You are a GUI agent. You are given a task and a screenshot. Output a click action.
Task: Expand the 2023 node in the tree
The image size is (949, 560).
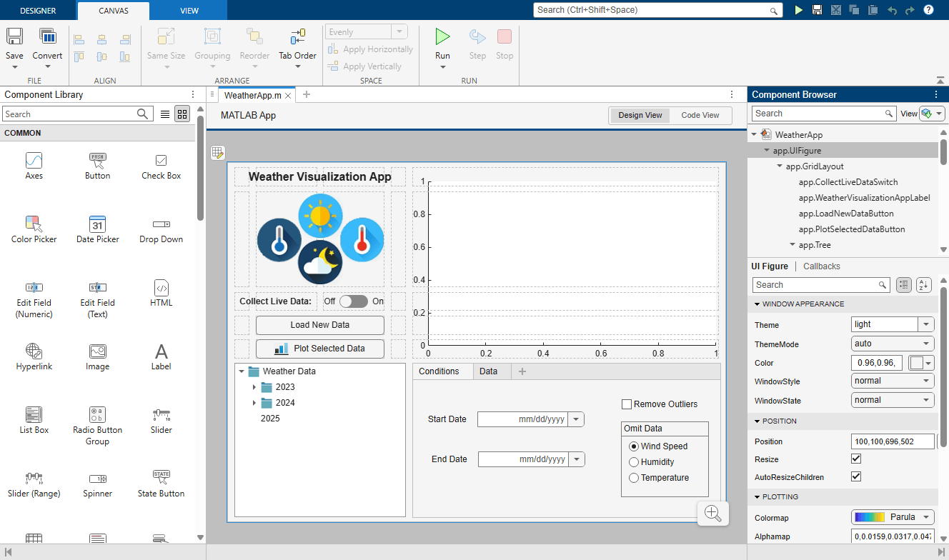tap(254, 387)
